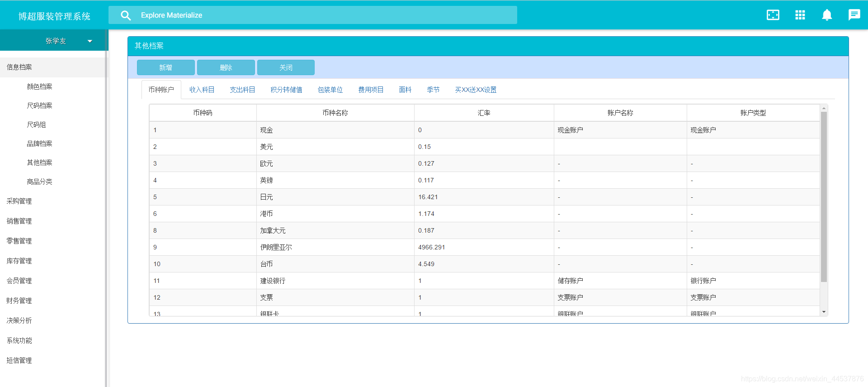Open notifications bell icon
The image size is (868, 387).
[827, 15]
